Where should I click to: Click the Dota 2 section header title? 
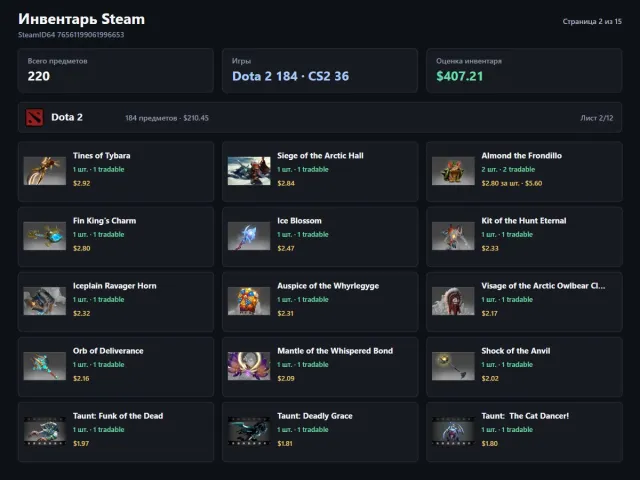(x=67, y=118)
